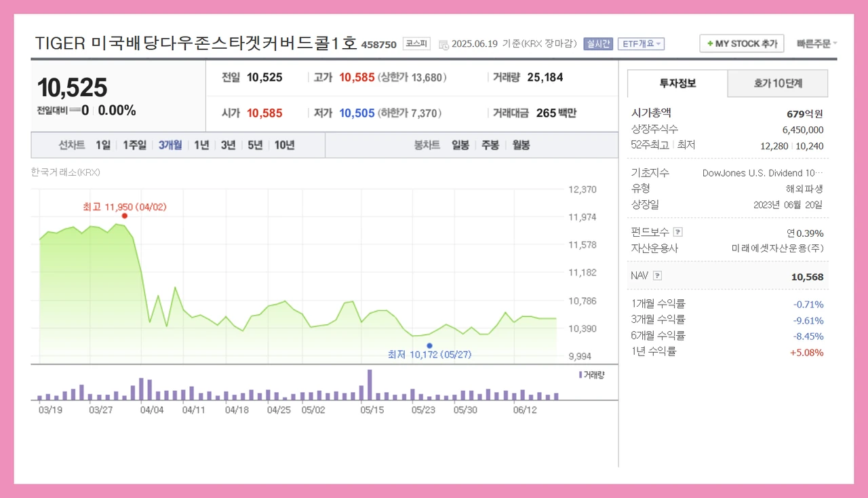This screenshot has width=868, height=498.
Task: Click the 상한가 13,680 text
Action: (412, 77)
